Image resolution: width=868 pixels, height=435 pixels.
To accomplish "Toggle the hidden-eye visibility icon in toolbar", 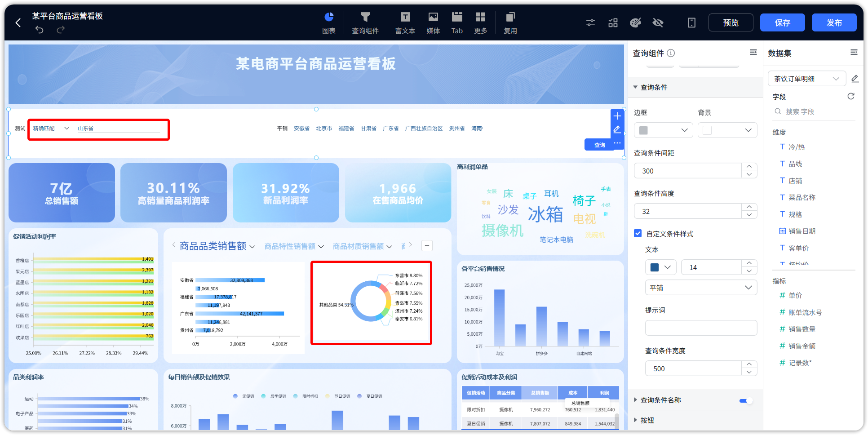I will pyautogui.click(x=658, y=22).
